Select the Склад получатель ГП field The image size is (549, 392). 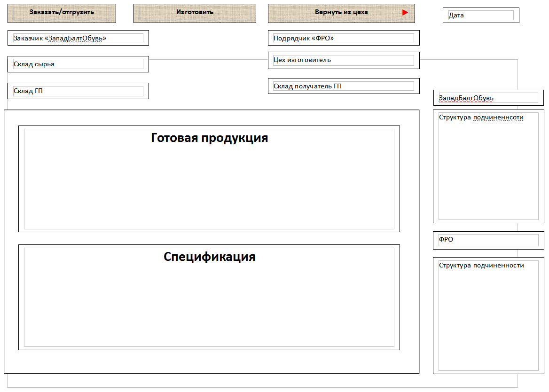[343, 86]
